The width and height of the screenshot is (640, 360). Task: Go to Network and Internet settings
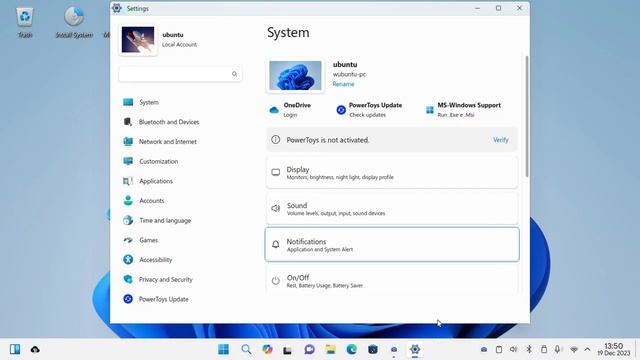tap(160, 142)
